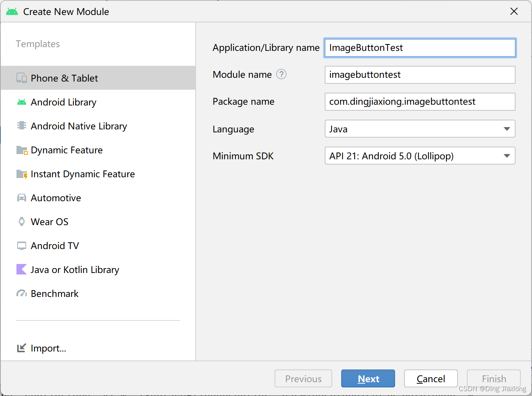Click the Instant Dynamic Feature folder icon
The image size is (532, 396).
coord(22,174)
